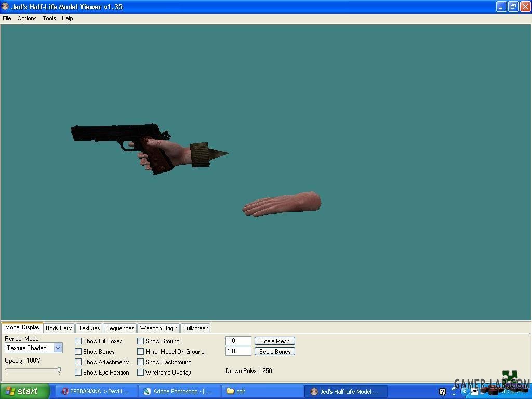This screenshot has height=399, width=532.
Task: Minimize the Model Viewer window
Action: 501,7
